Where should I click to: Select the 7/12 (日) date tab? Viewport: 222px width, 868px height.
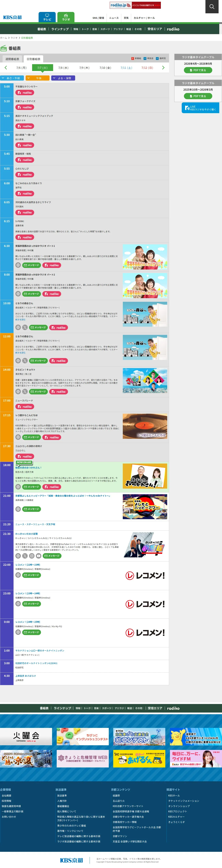click(147, 68)
